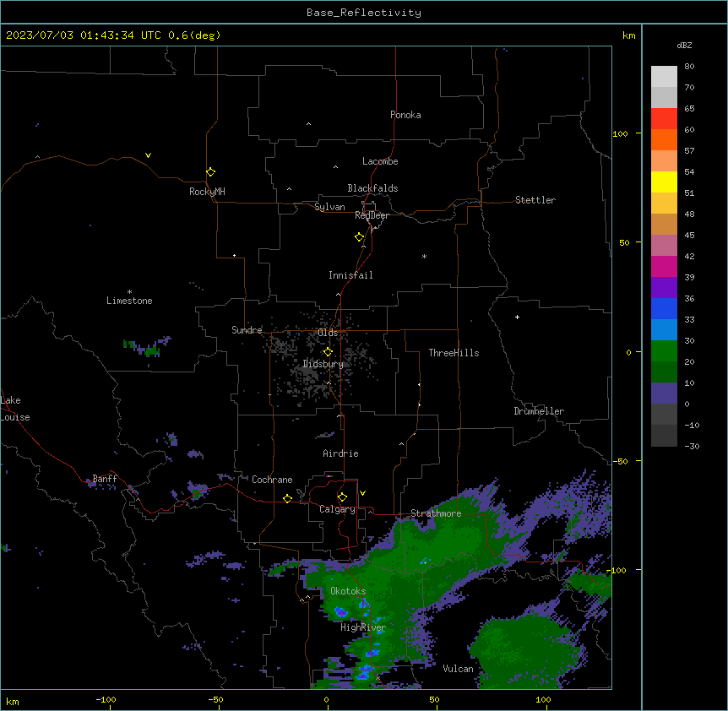728x711 pixels.
Task: Click the Banff label
Action: pyautogui.click(x=105, y=479)
